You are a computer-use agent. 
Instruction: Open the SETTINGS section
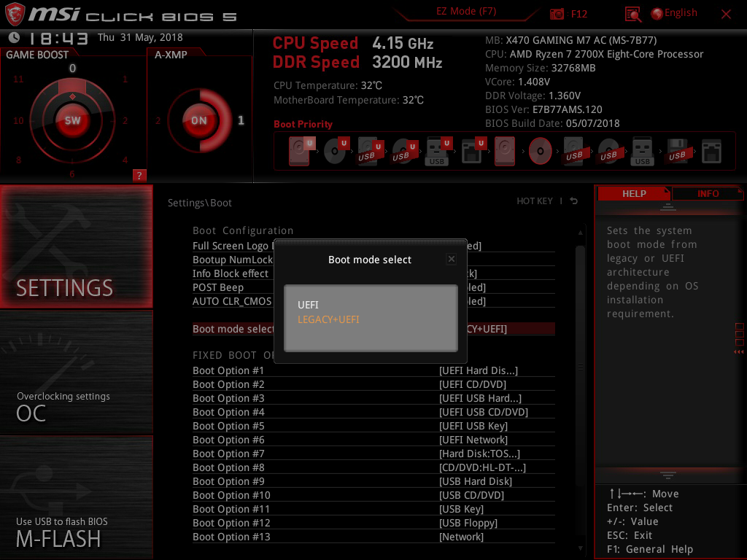point(76,246)
